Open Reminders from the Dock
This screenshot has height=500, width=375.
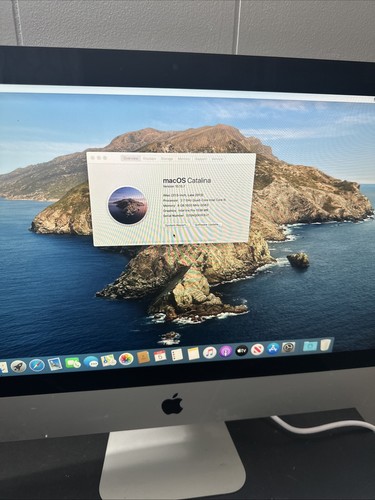(177, 355)
